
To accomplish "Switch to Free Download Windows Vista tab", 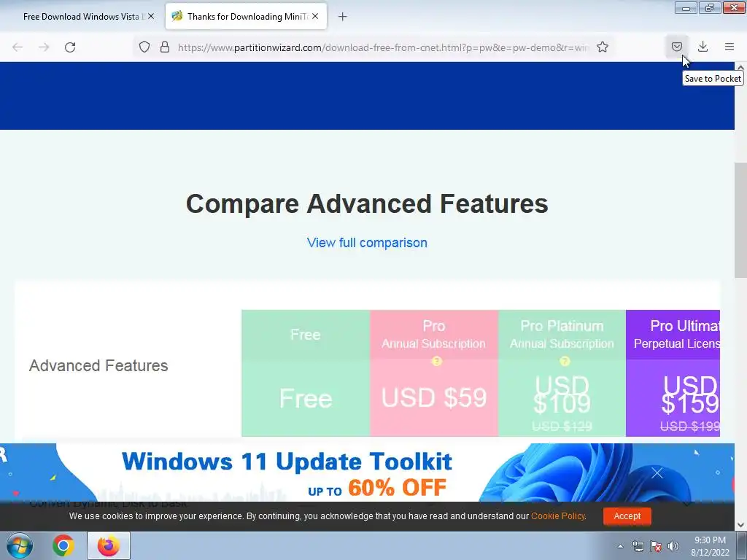I will click(82, 17).
